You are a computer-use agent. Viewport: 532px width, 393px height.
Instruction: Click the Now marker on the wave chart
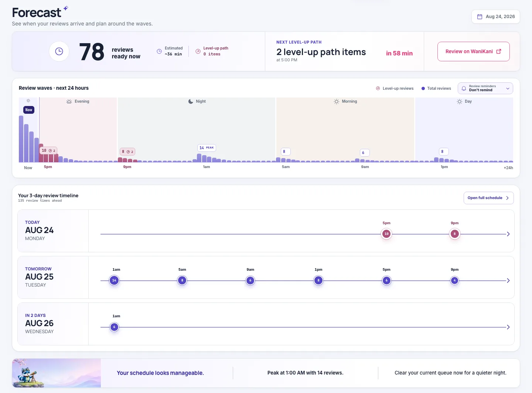pos(29,110)
